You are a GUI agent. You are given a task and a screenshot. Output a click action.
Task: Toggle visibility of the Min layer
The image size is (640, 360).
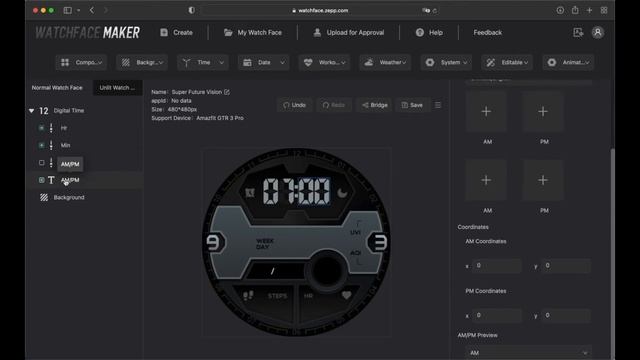41,145
